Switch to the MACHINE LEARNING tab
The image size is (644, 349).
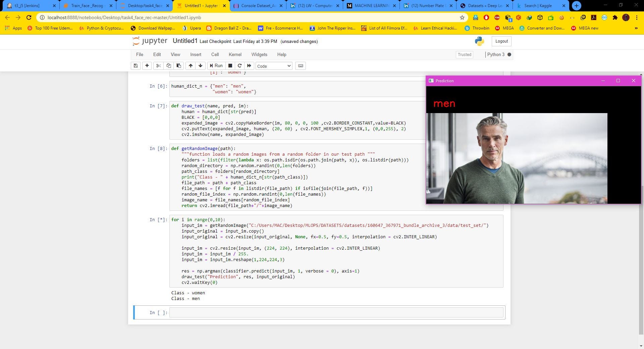[372, 6]
